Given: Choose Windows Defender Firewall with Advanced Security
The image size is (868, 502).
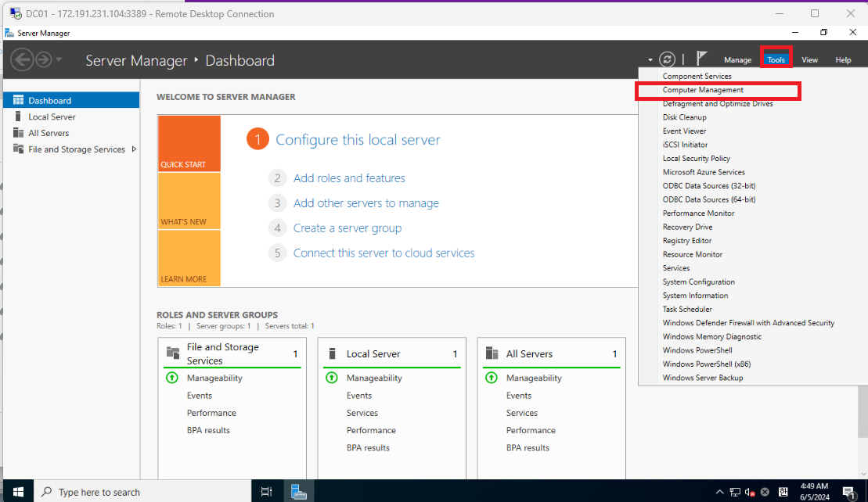Looking at the screenshot, I should pos(748,323).
